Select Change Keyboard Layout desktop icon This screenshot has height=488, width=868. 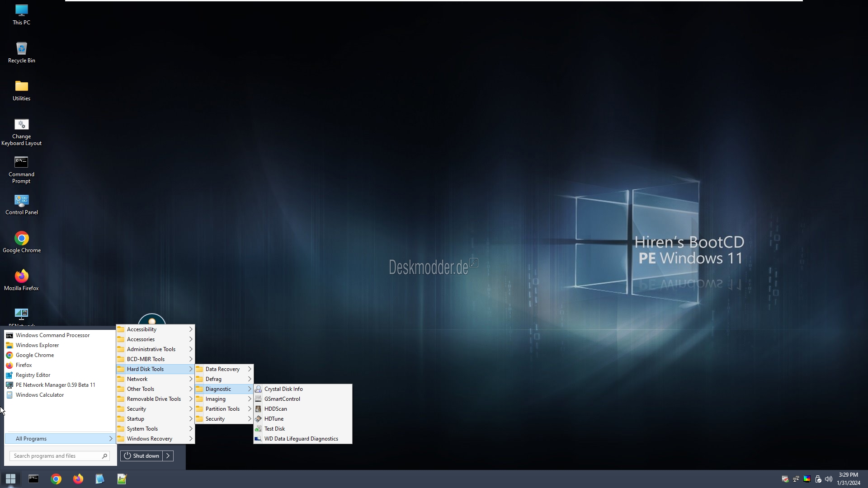[x=21, y=132]
